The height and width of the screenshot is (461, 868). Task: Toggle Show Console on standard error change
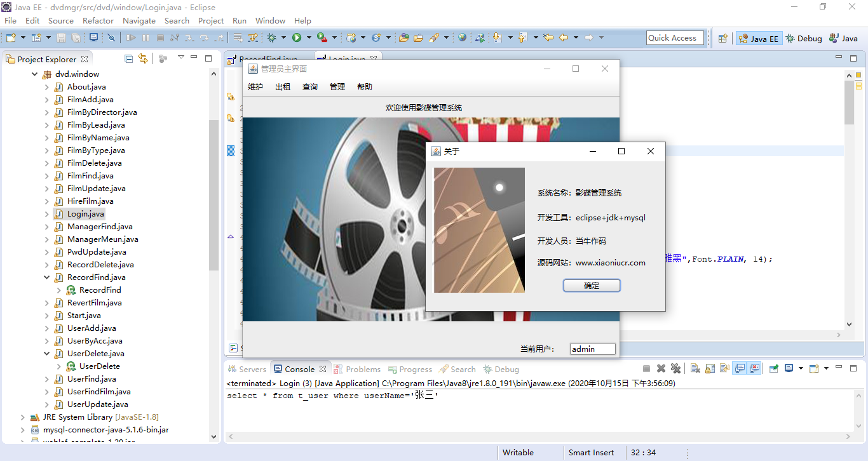click(754, 368)
